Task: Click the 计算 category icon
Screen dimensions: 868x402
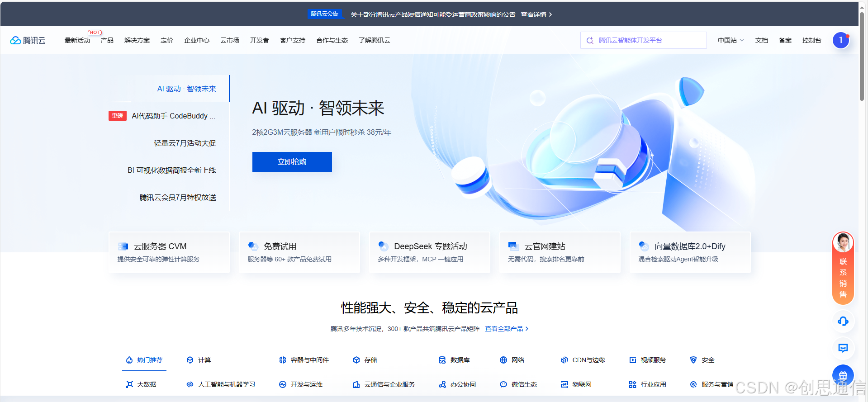Action: click(x=190, y=360)
